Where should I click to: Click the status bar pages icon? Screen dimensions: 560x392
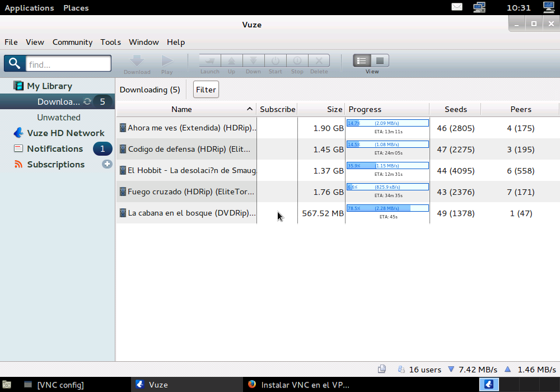pos(382,369)
